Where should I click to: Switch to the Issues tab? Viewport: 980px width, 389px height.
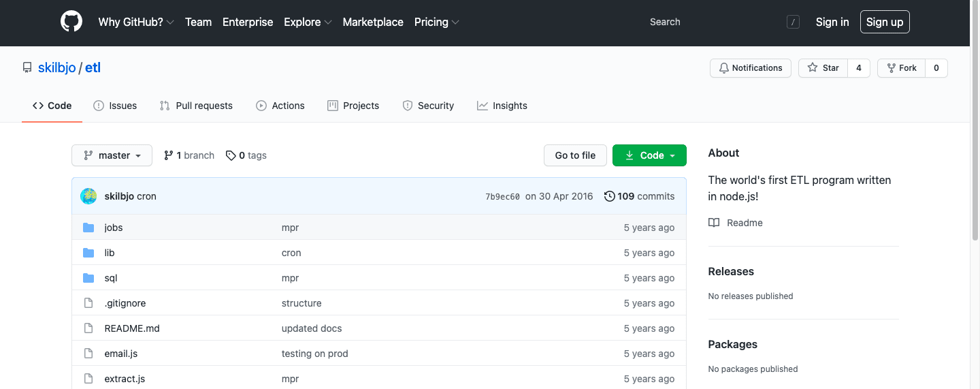pyautogui.click(x=115, y=106)
